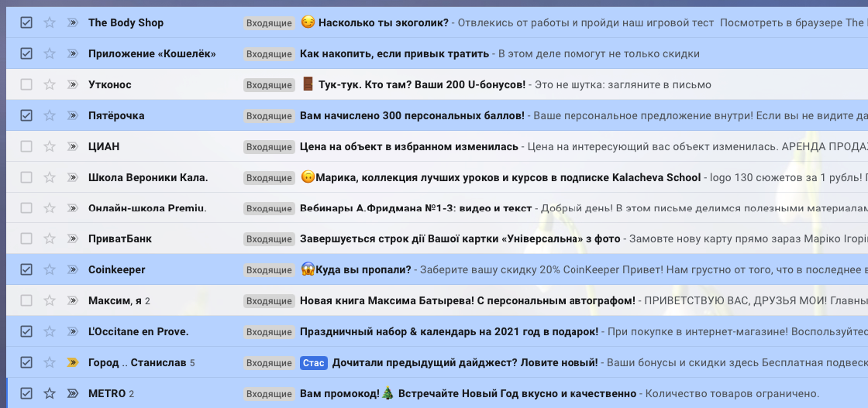Screen dimensions: 868x408
Task: Uncheck the Город .. Станислав email checkbox
Action: [x=26, y=362]
